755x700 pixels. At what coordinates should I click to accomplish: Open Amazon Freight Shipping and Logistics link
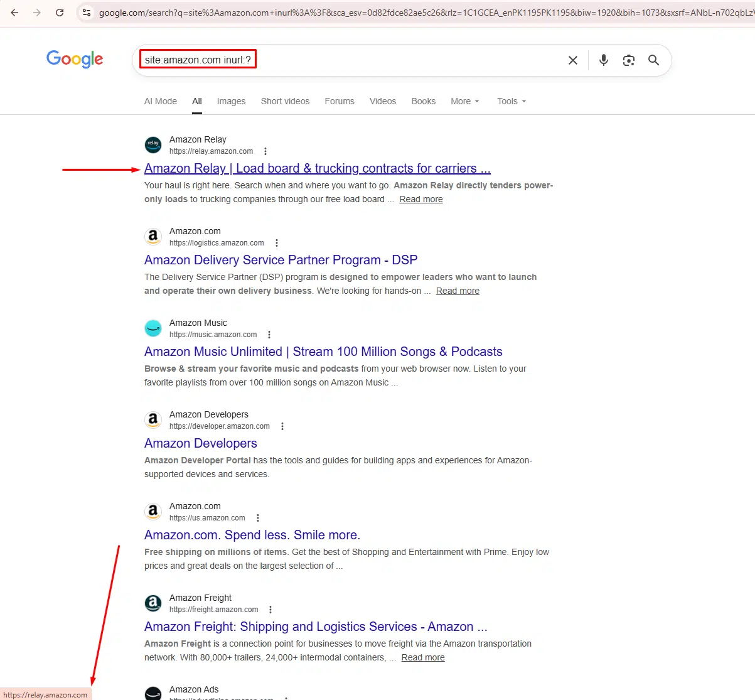click(316, 627)
